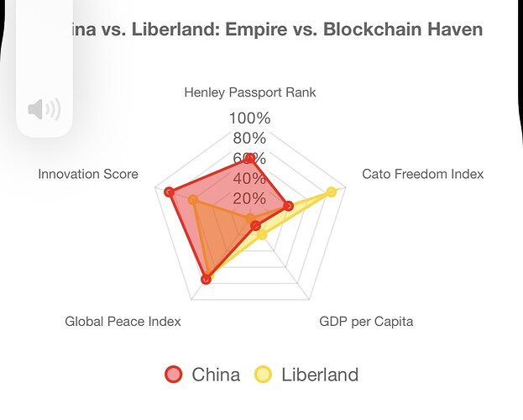Click the chart title text

tap(269, 30)
